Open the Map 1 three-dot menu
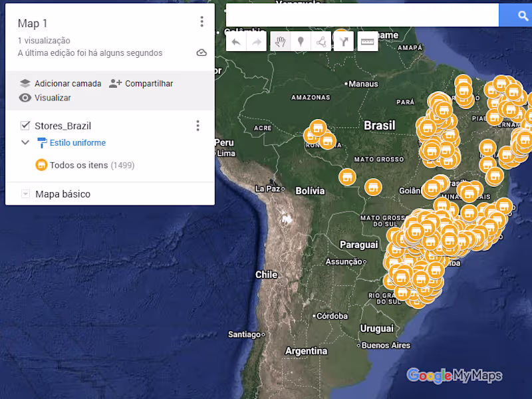532x399 pixels. pyautogui.click(x=201, y=21)
